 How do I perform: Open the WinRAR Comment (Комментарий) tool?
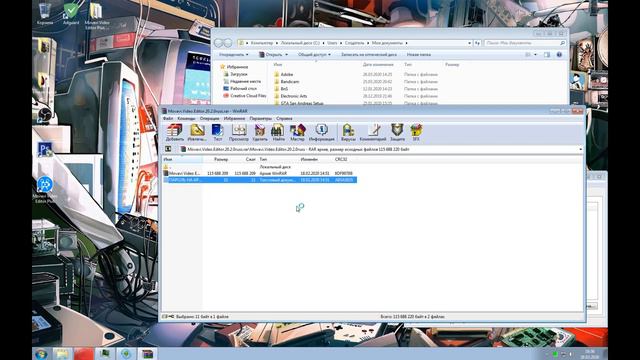pyautogui.click(x=373, y=133)
